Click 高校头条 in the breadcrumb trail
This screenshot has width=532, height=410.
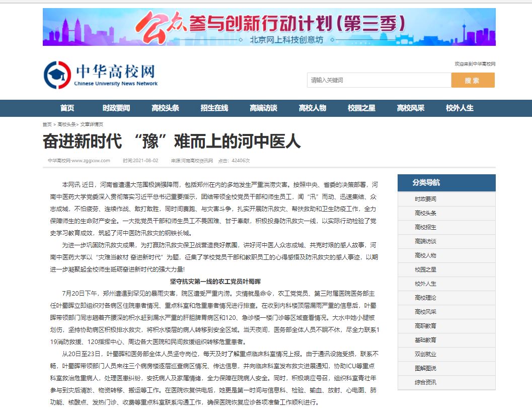click(x=66, y=124)
